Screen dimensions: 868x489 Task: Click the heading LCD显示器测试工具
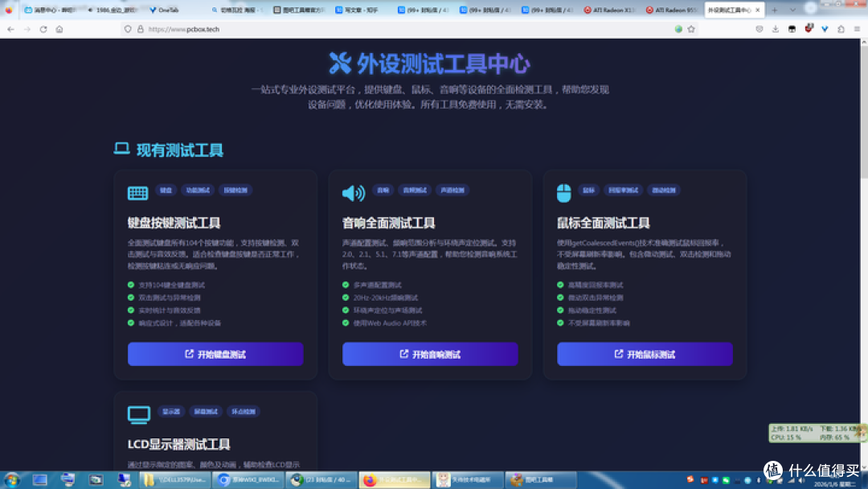click(x=178, y=444)
